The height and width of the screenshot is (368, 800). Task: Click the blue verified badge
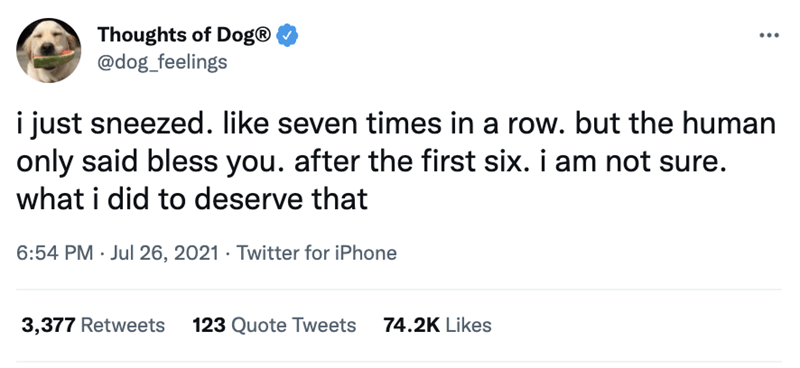click(288, 36)
